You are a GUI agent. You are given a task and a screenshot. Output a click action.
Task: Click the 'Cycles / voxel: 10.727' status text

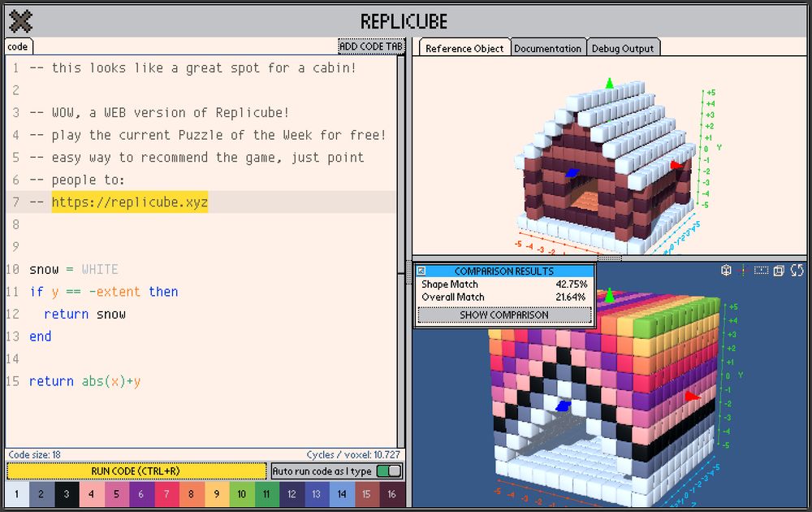click(x=353, y=454)
